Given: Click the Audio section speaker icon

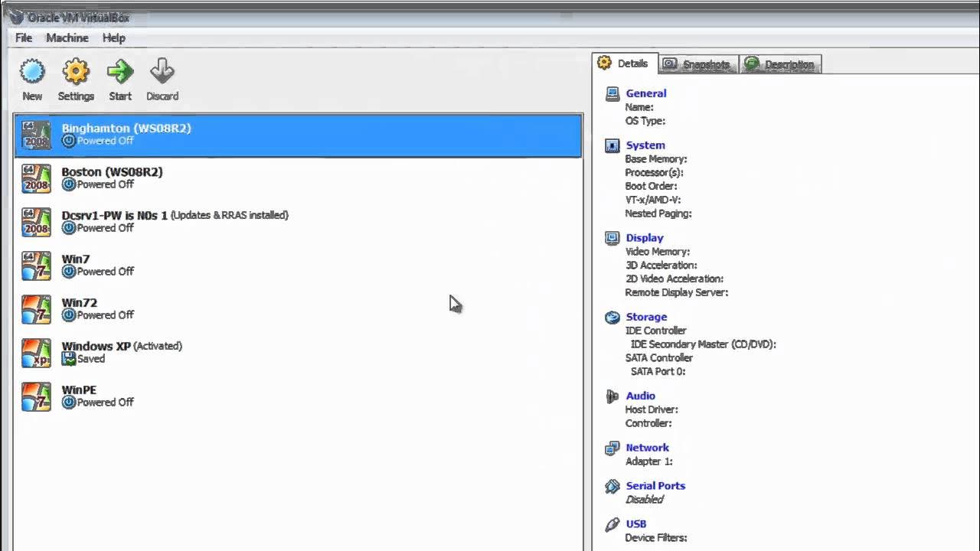Looking at the screenshot, I should (x=612, y=396).
